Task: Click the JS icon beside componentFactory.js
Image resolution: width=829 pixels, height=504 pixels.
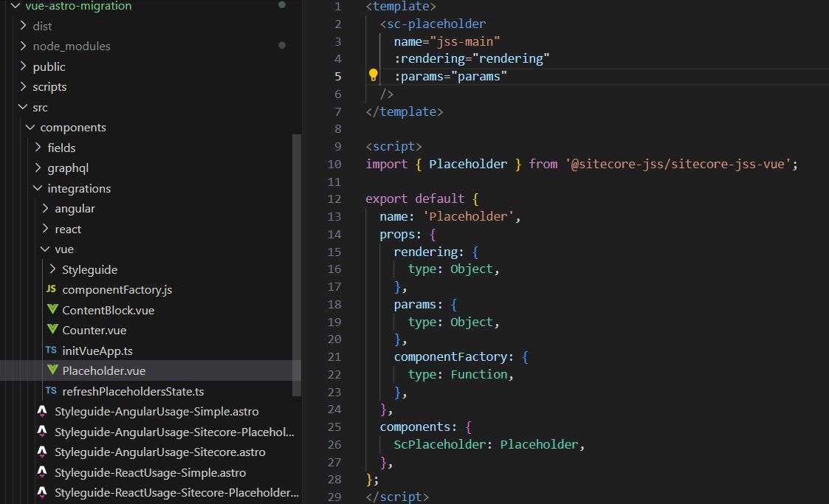Action: (x=51, y=289)
